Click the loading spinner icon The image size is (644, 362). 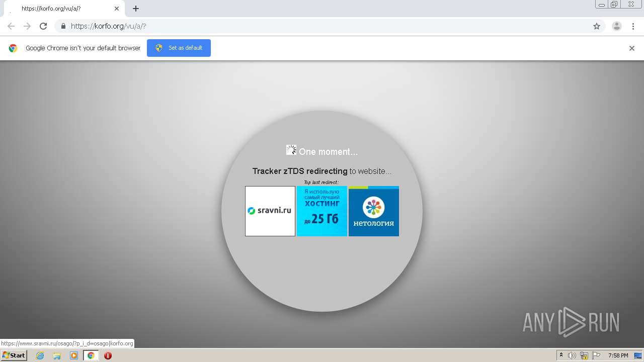click(291, 150)
